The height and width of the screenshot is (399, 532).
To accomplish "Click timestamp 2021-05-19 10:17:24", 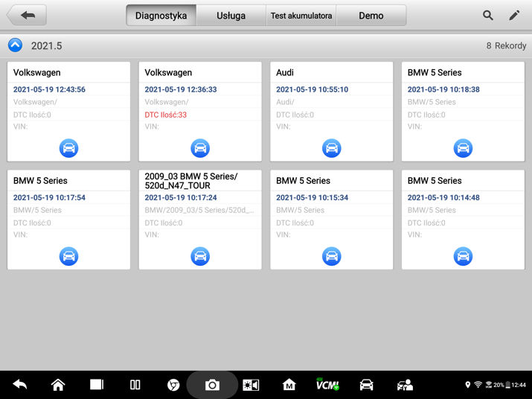I will click(181, 197).
